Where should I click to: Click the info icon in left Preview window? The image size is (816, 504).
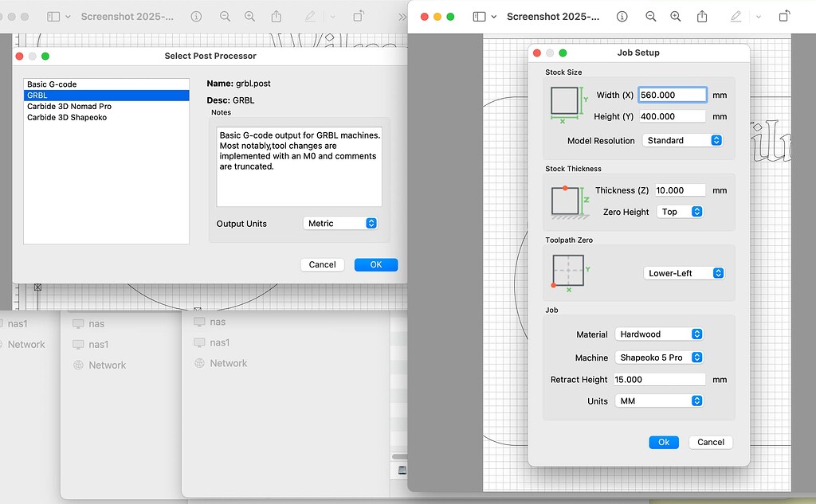(x=196, y=17)
